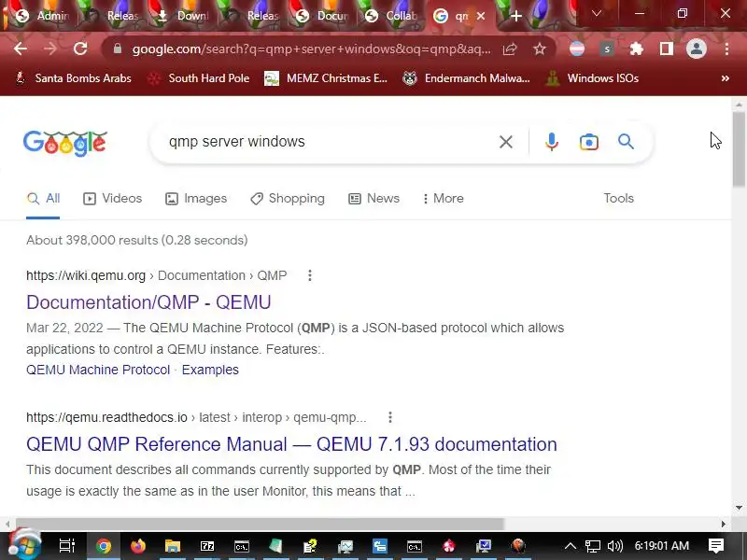Image resolution: width=747 pixels, height=560 pixels.
Task: Search by image with camera icon
Action: click(589, 142)
